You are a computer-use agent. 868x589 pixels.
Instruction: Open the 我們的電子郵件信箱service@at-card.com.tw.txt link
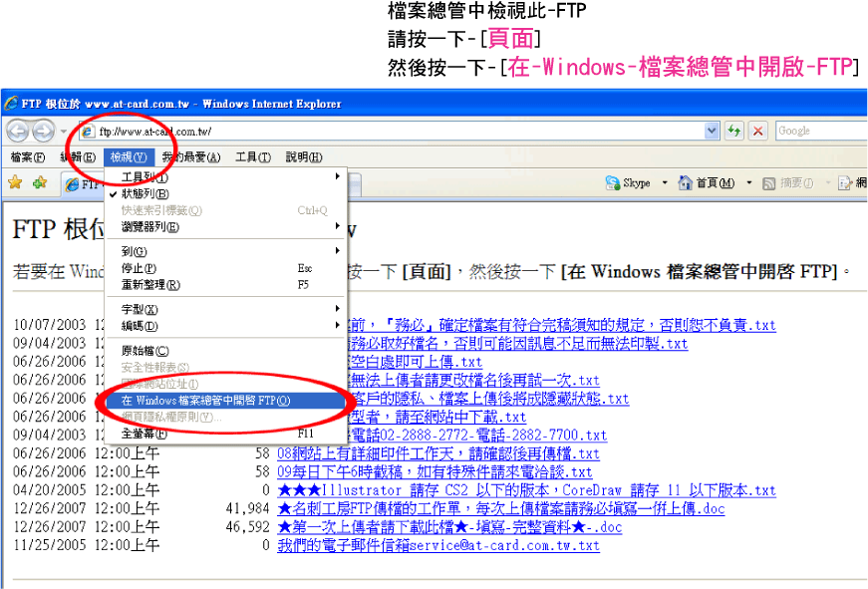click(x=437, y=545)
